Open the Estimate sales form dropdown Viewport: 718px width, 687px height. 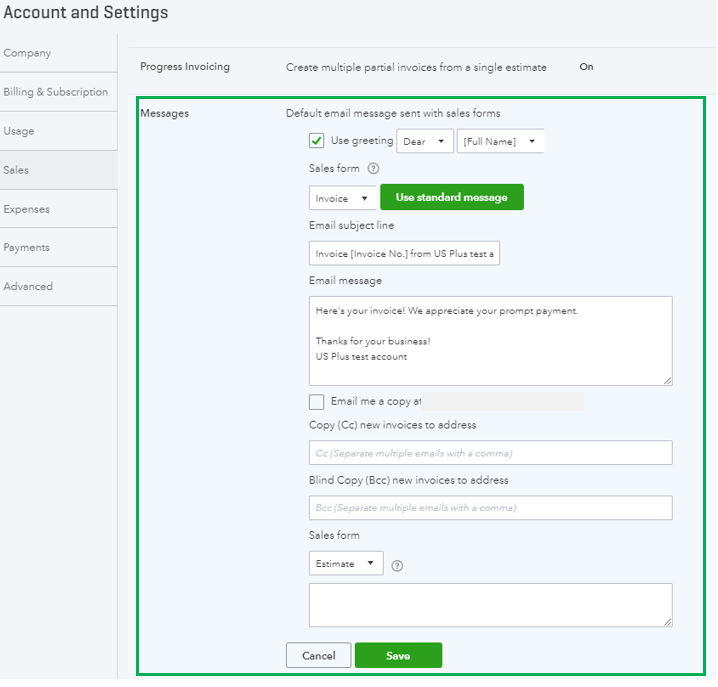point(346,564)
